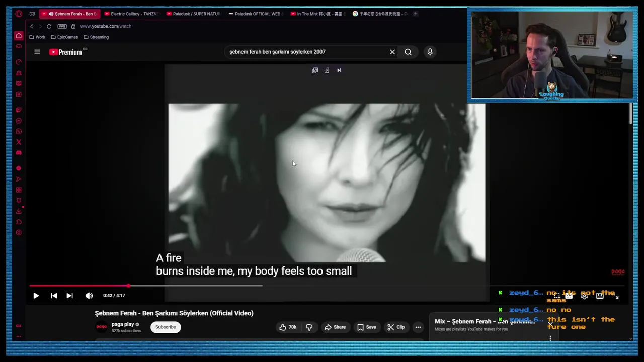Switch to the Google search tab
The image size is (644, 362).
[380, 14]
